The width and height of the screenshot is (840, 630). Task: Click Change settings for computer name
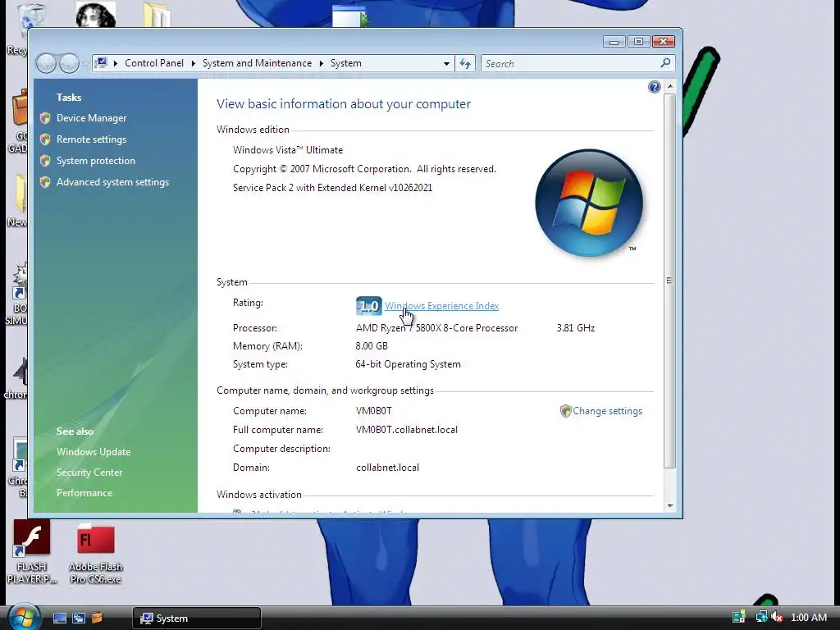(607, 411)
